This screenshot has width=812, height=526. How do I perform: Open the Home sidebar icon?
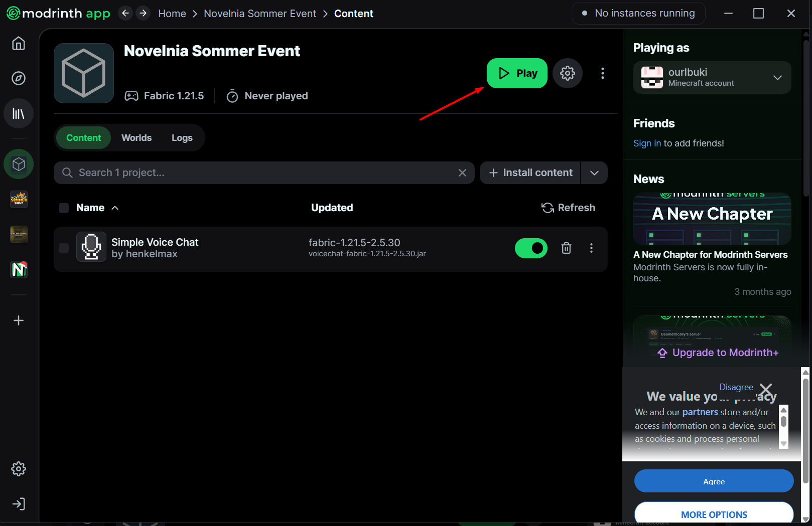point(19,44)
